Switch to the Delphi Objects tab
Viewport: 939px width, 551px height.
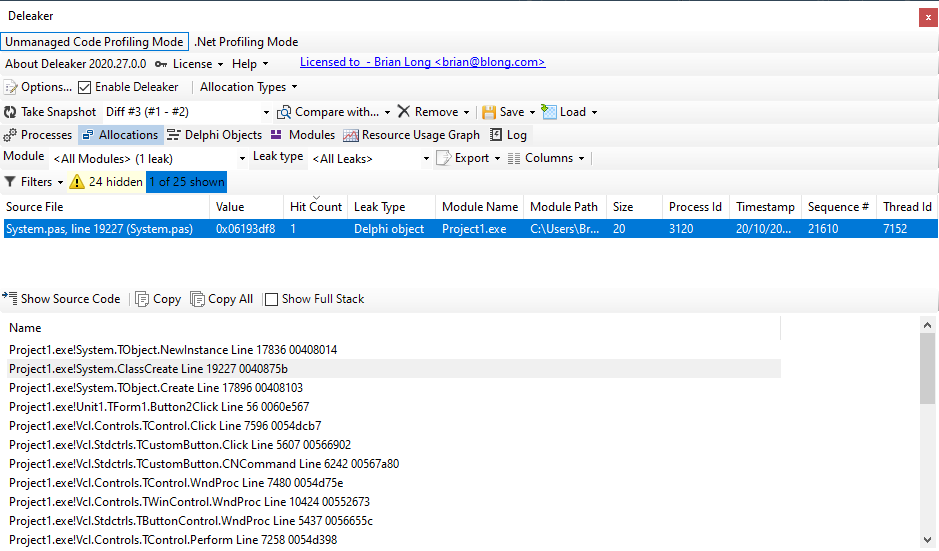coord(214,135)
